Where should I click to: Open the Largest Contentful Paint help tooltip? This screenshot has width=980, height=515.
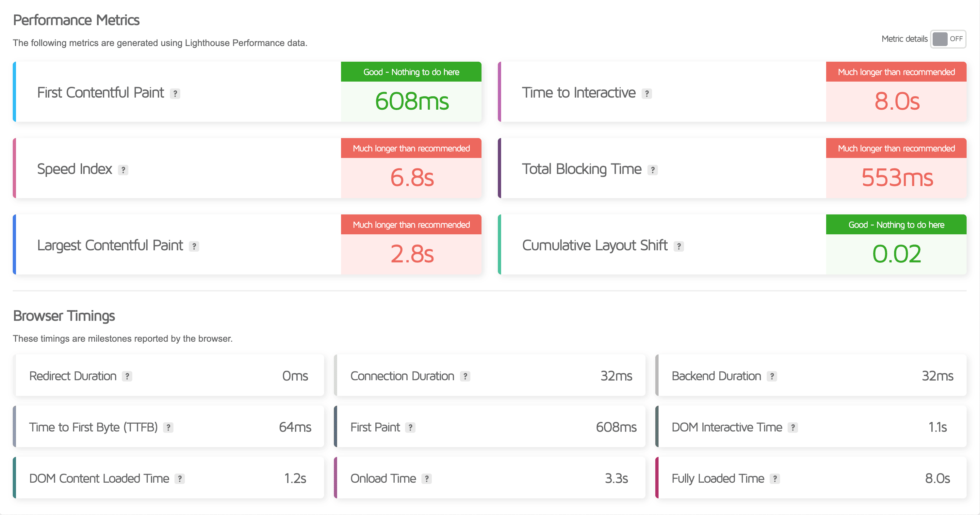[194, 246]
